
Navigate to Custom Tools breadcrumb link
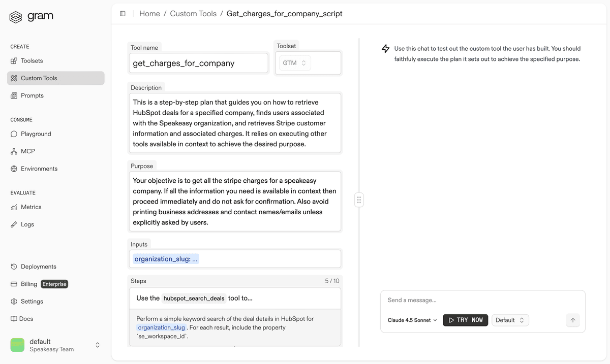(x=193, y=14)
